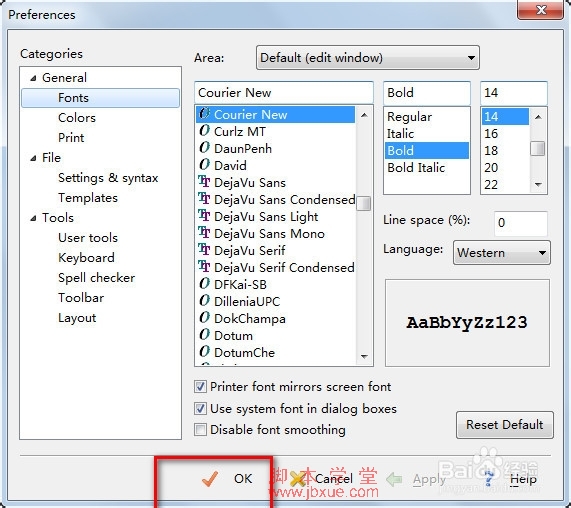Click size list scrollbar up arrow
The width and height of the screenshot is (571, 508).
[x=538, y=117]
